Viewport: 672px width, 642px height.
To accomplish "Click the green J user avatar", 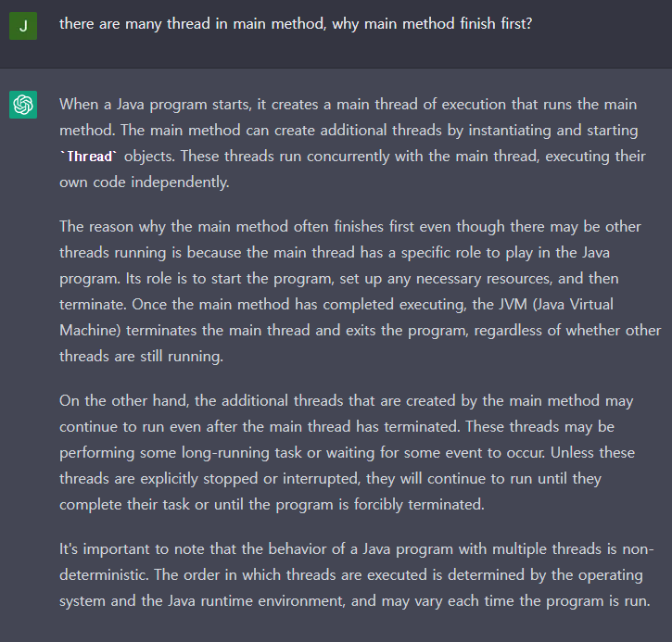I will (x=23, y=26).
